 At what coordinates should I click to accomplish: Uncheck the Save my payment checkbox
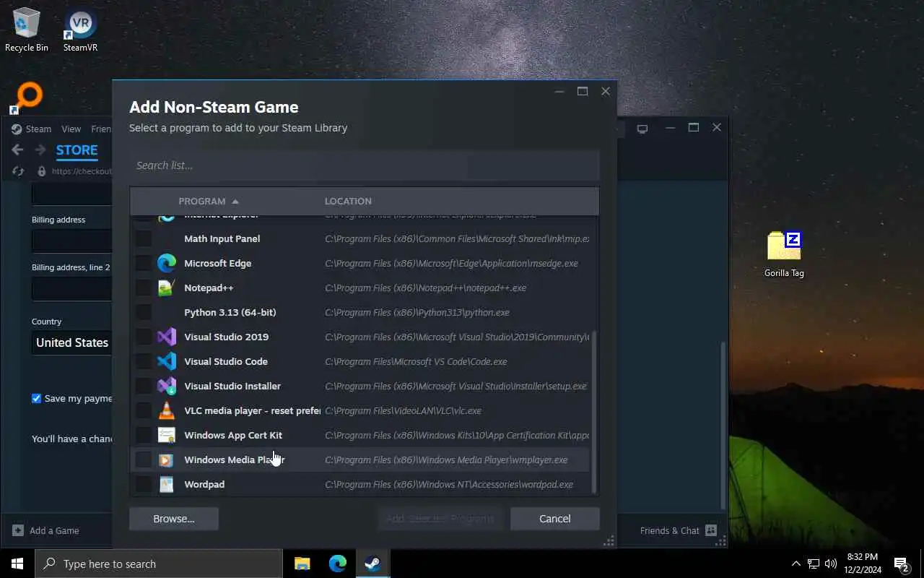click(x=36, y=398)
